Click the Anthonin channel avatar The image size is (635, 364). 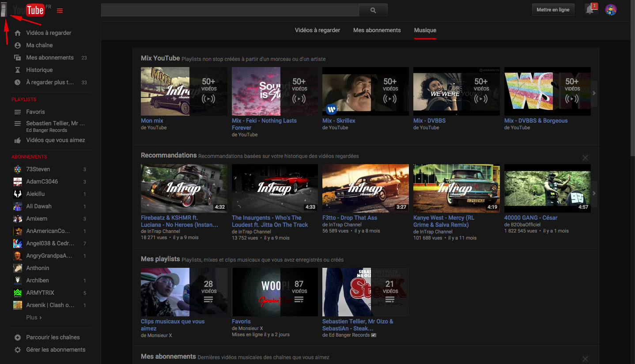pos(18,268)
